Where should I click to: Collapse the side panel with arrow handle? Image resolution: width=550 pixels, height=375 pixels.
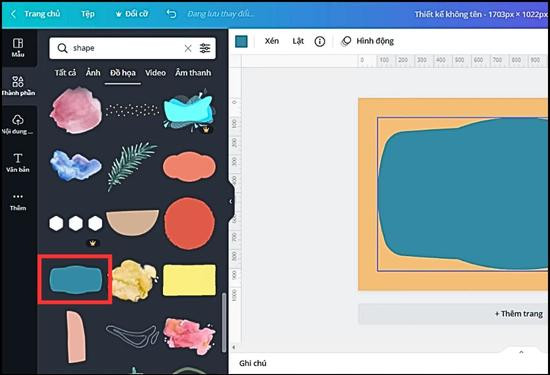point(230,201)
